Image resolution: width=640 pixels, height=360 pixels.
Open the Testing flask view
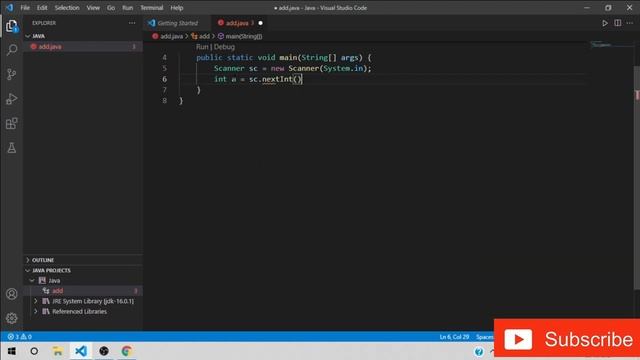(x=11, y=148)
